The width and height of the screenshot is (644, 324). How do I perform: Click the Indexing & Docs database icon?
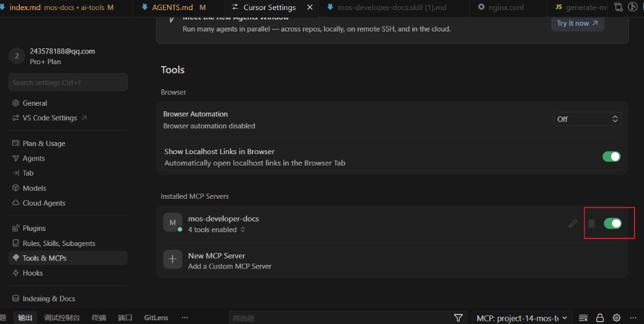click(x=16, y=299)
